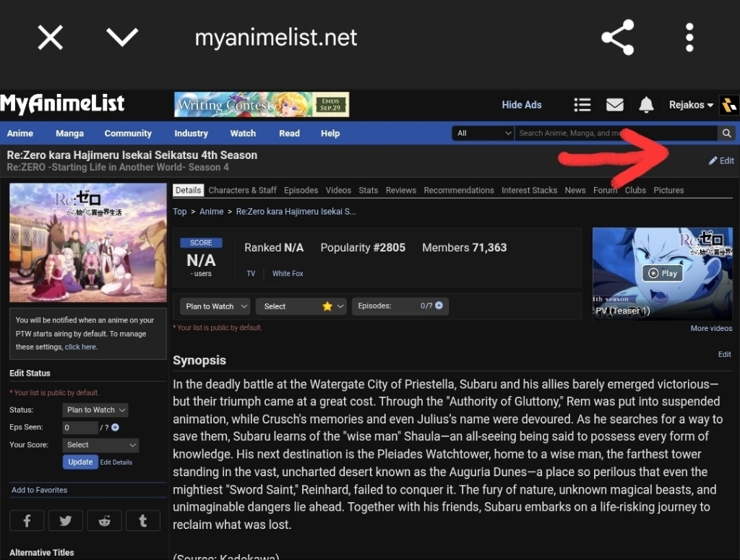Click the pencil Edit link by title
The image size is (740, 560).
(x=721, y=161)
